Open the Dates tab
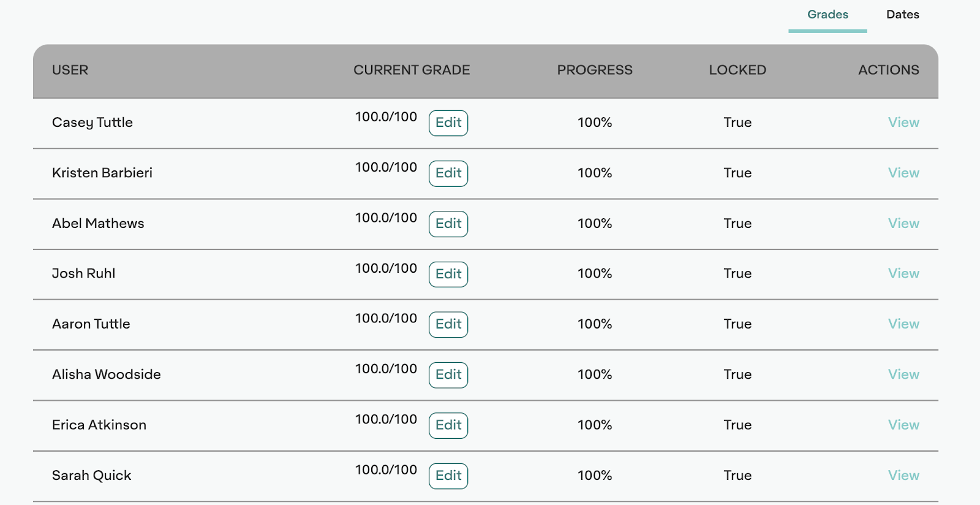The image size is (980, 505). [902, 15]
